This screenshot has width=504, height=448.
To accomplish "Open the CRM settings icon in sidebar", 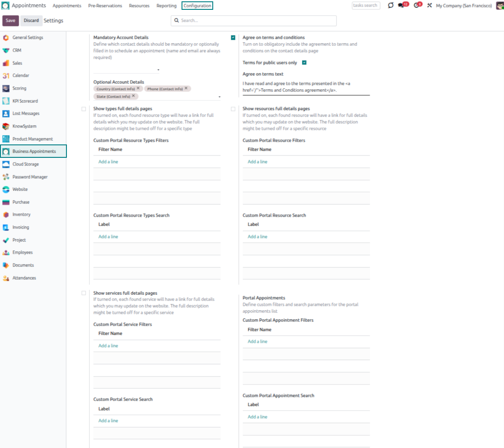I will 6,50.
